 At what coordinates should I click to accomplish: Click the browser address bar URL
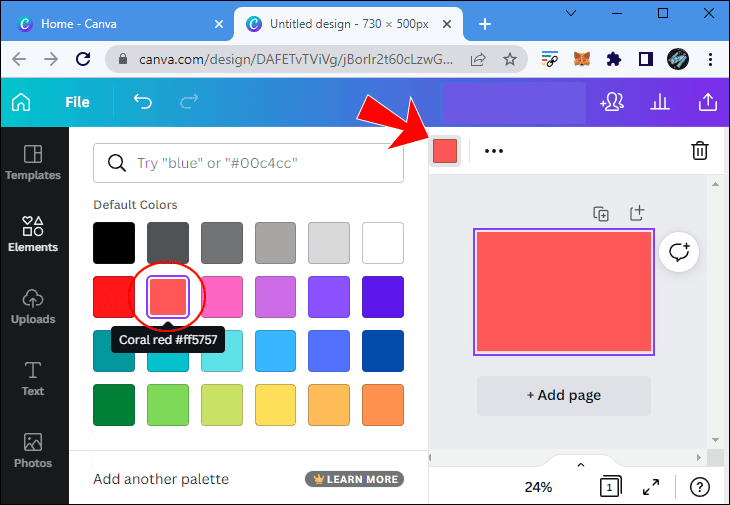pos(296,59)
